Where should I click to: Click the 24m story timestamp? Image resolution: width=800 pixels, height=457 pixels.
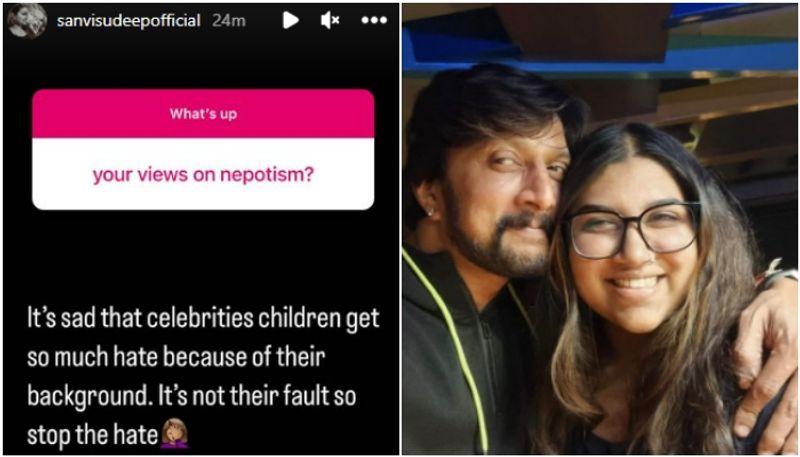point(229,21)
